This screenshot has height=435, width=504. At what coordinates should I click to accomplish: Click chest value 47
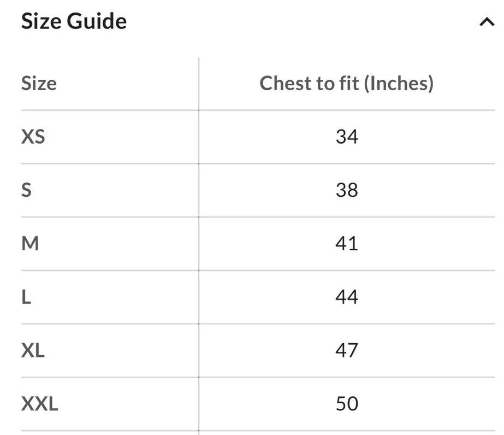347,350
